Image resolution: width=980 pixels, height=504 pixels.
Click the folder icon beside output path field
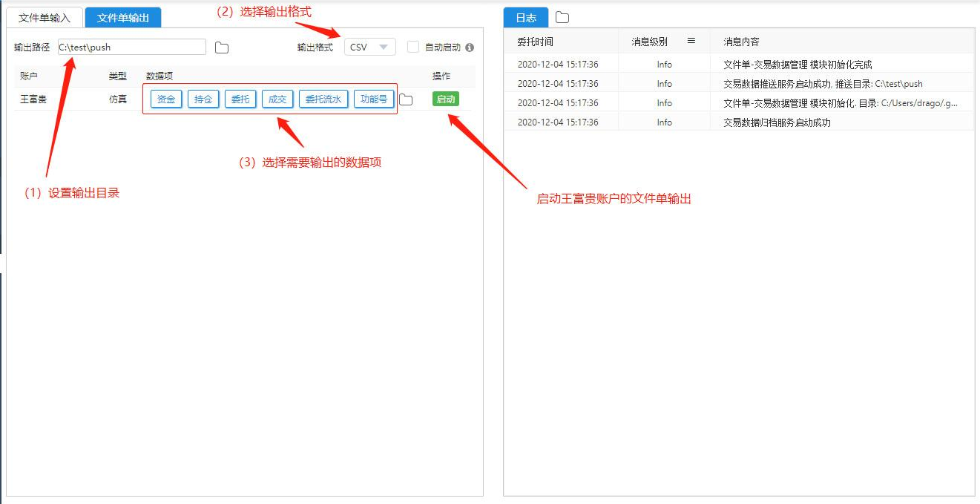point(222,48)
